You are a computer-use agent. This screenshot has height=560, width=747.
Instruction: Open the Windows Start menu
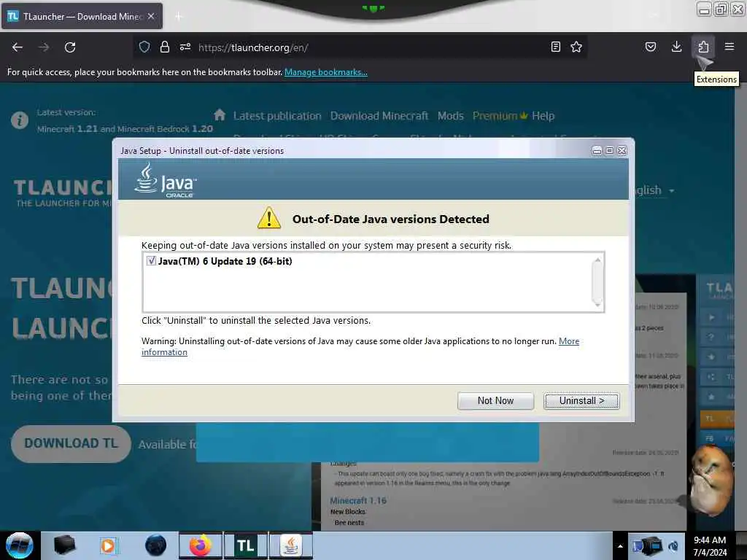tap(19, 545)
